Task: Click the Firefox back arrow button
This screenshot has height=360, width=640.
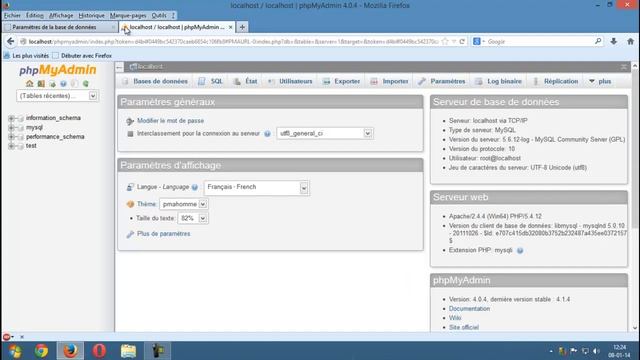Action: coord(10,41)
